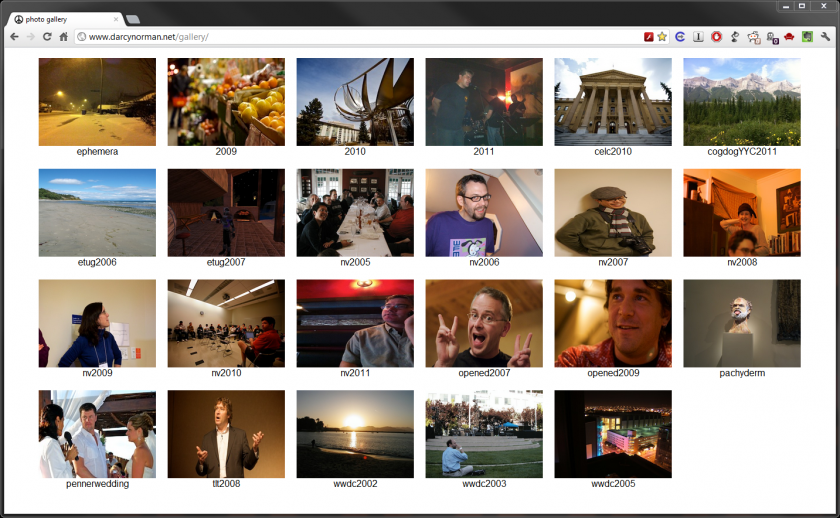Bookmark this page with the star icon
Viewport: 840px width, 518px height.
(x=662, y=37)
